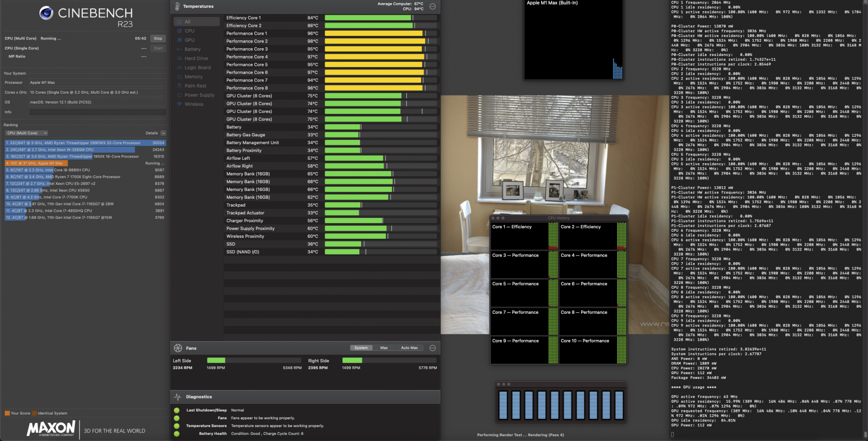Click the Right Side fan speed bar
The height and width of the screenshot is (441, 868).
[389, 360]
